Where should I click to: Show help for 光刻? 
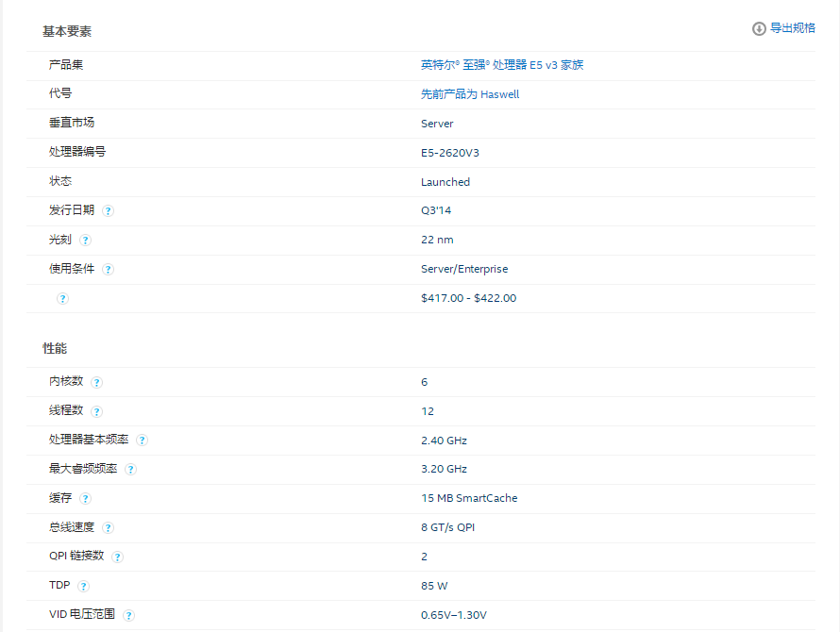pos(85,240)
